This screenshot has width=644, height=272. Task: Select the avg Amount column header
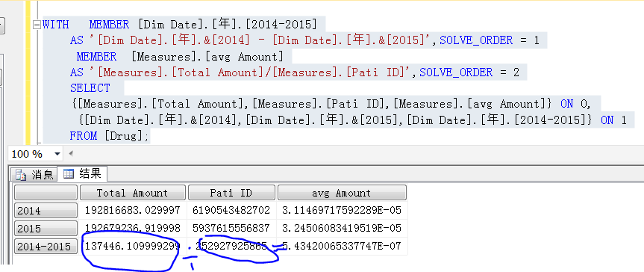[x=342, y=193]
